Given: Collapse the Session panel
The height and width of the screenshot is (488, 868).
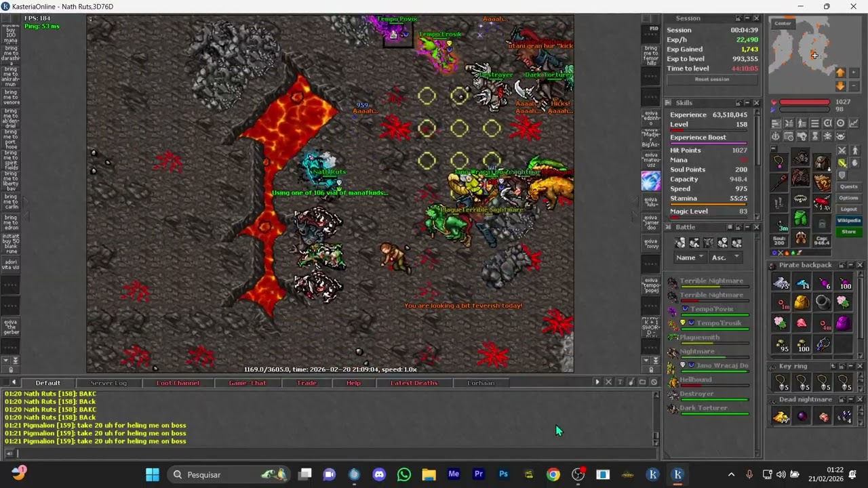Looking at the screenshot, I should point(747,18).
